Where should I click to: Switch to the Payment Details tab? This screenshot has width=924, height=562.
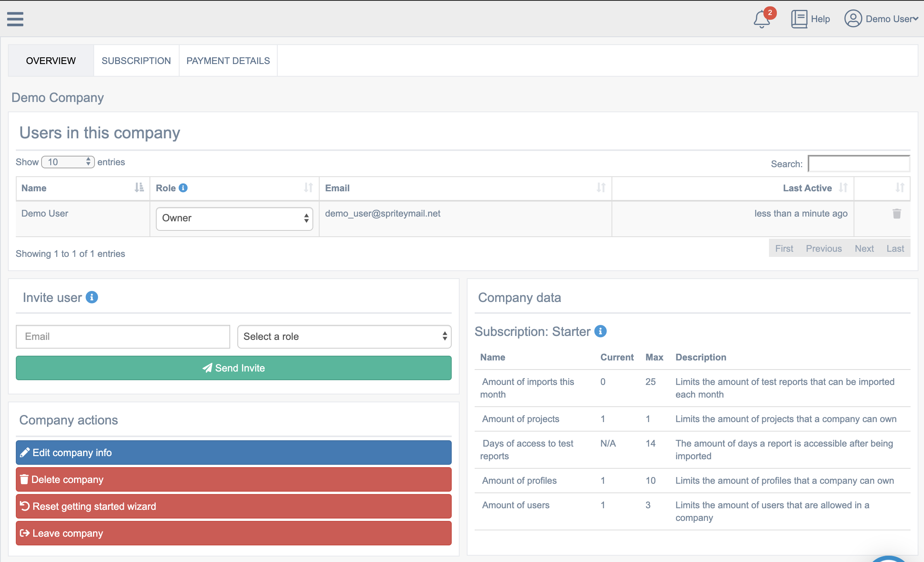(x=228, y=60)
